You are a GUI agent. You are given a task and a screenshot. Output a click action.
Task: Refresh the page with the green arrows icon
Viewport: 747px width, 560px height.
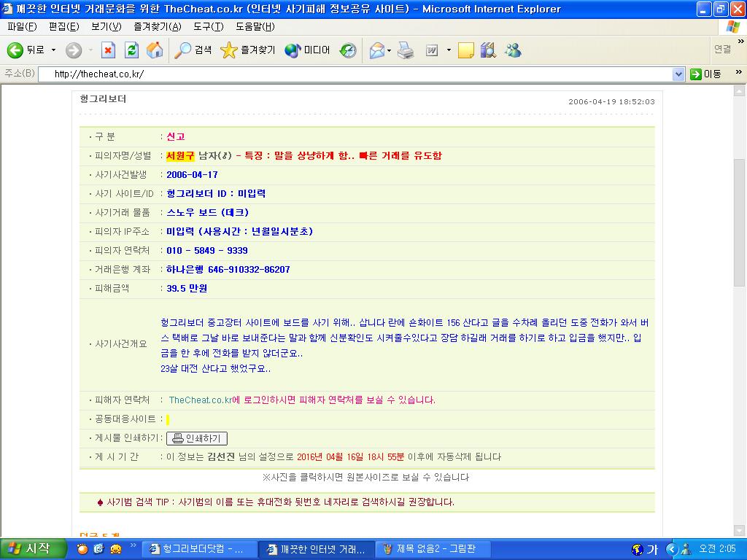point(131,50)
